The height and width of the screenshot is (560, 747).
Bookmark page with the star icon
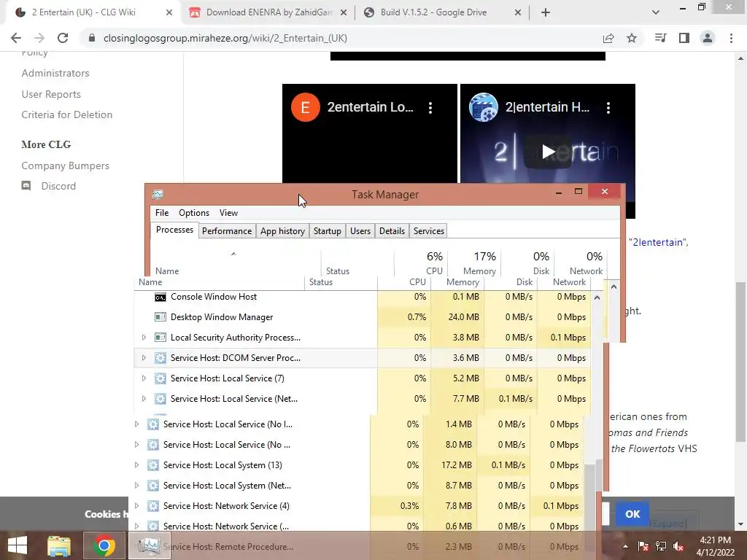click(632, 38)
